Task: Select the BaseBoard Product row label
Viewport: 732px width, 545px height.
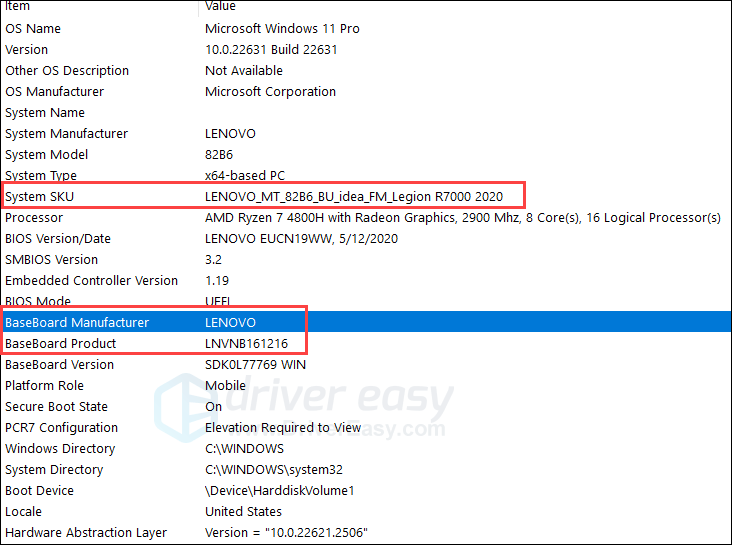Action: click(x=60, y=344)
